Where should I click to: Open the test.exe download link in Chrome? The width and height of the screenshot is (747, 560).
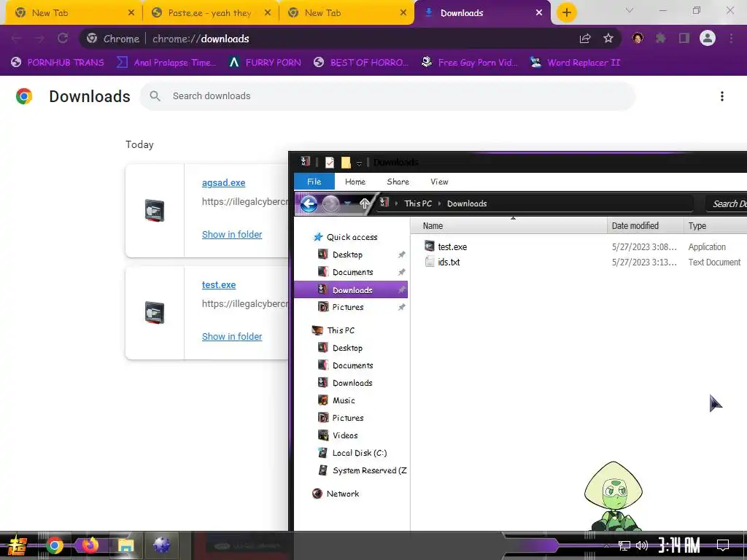pos(219,285)
